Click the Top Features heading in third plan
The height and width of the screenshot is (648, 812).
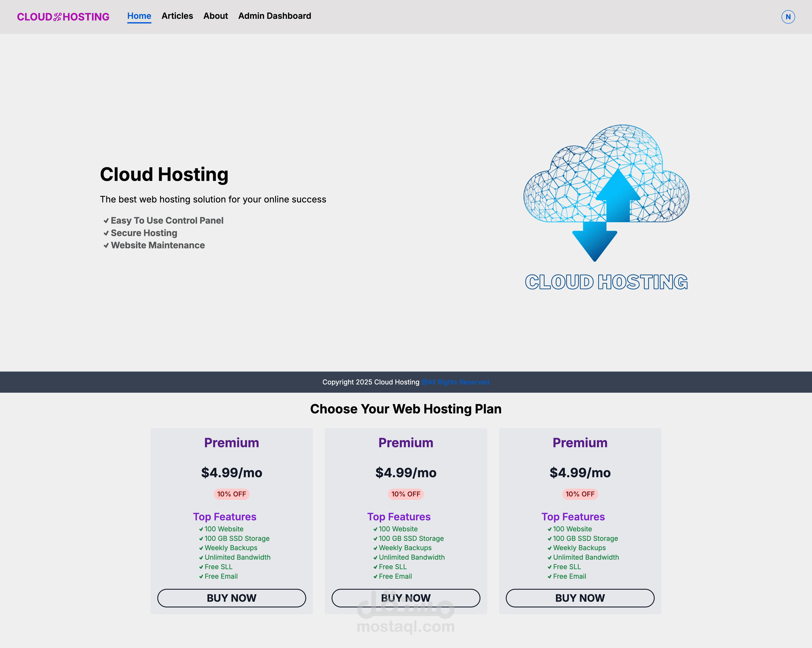pyautogui.click(x=573, y=517)
